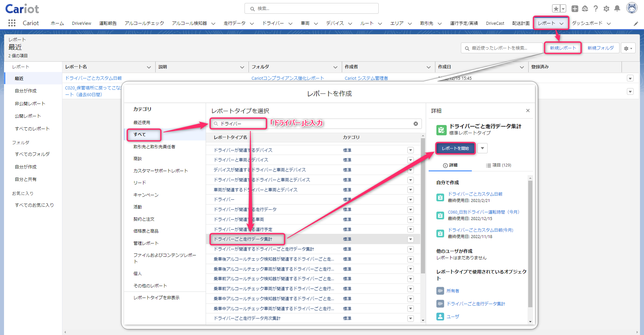Click the ドライバーごと走行データ集計 green report icon
Screen dimensions: 644x335
point(441,130)
